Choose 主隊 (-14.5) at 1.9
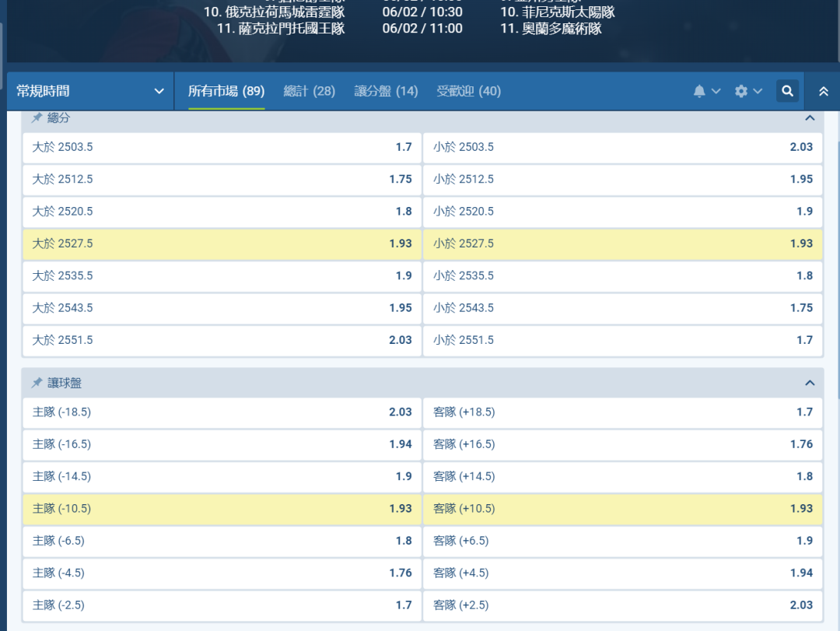840x631 pixels. click(222, 477)
